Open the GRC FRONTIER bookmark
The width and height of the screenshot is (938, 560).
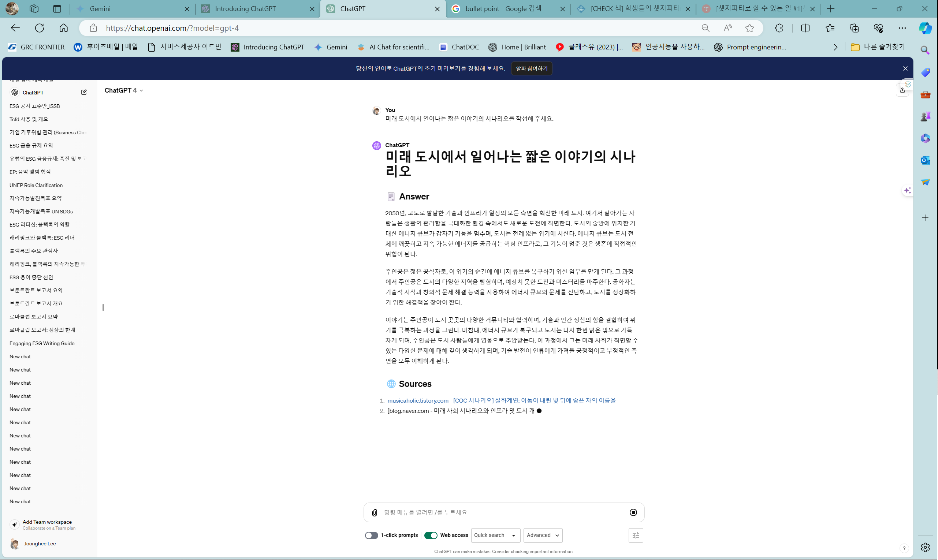click(x=36, y=47)
